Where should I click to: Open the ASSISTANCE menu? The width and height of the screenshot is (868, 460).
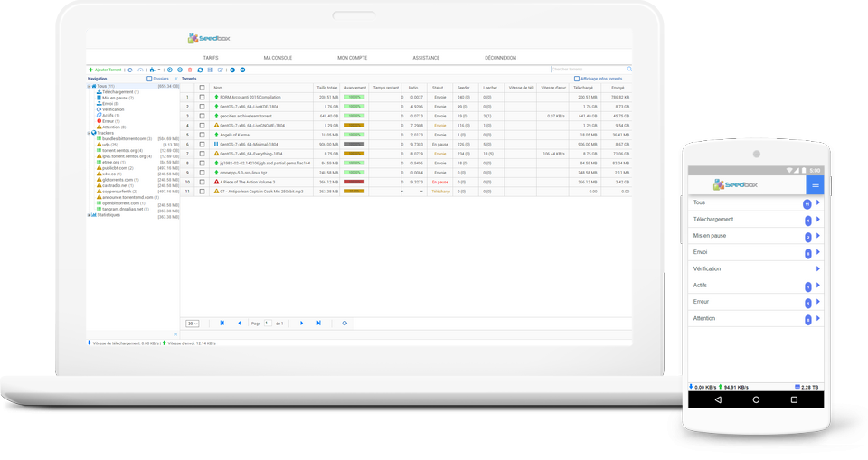pos(426,58)
